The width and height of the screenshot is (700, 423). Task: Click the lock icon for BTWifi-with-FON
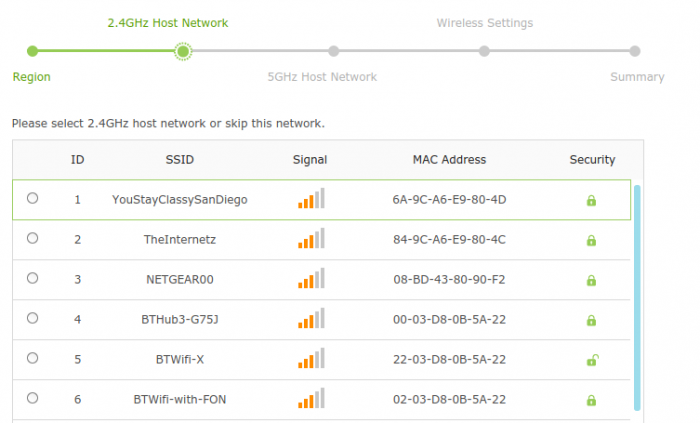click(x=591, y=400)
